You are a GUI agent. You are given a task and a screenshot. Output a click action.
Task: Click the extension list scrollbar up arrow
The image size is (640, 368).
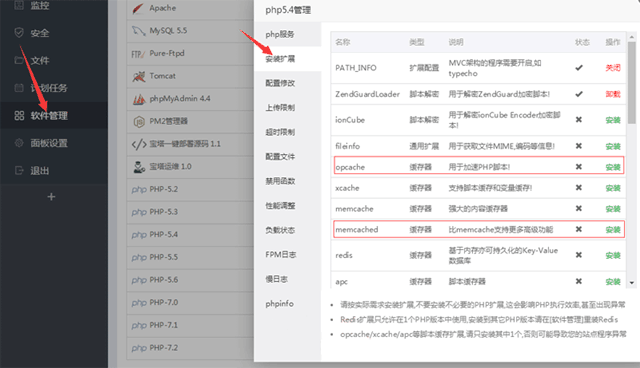pos(632,37)
